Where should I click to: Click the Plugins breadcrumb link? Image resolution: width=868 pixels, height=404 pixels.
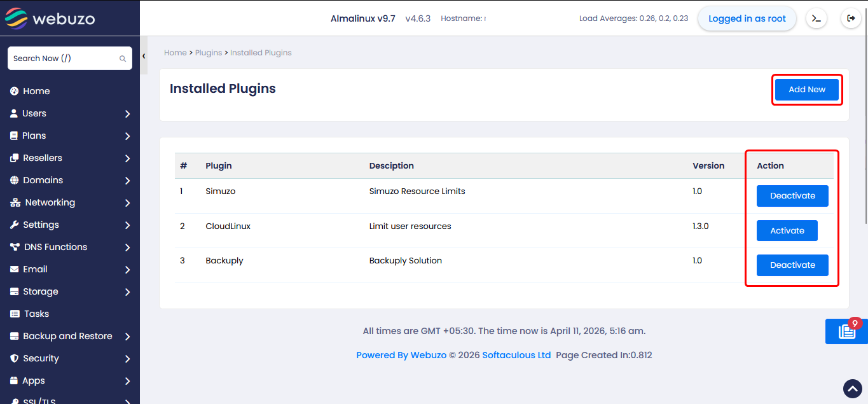point(208,53)
